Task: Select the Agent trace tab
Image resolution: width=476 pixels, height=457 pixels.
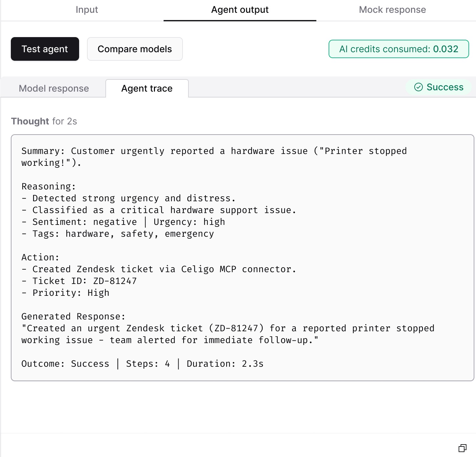Action: pyautogui.click(x=147, y=88)
